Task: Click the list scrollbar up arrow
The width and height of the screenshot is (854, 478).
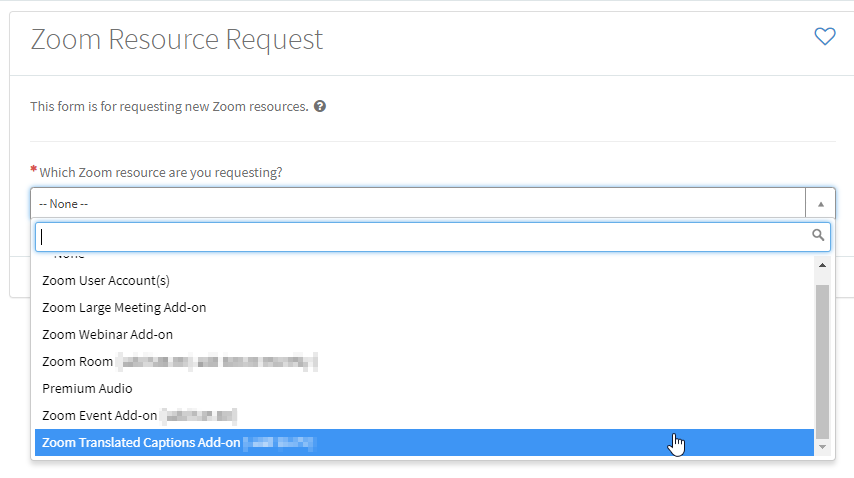Action: pyautogui.click(x=823, y=265)
